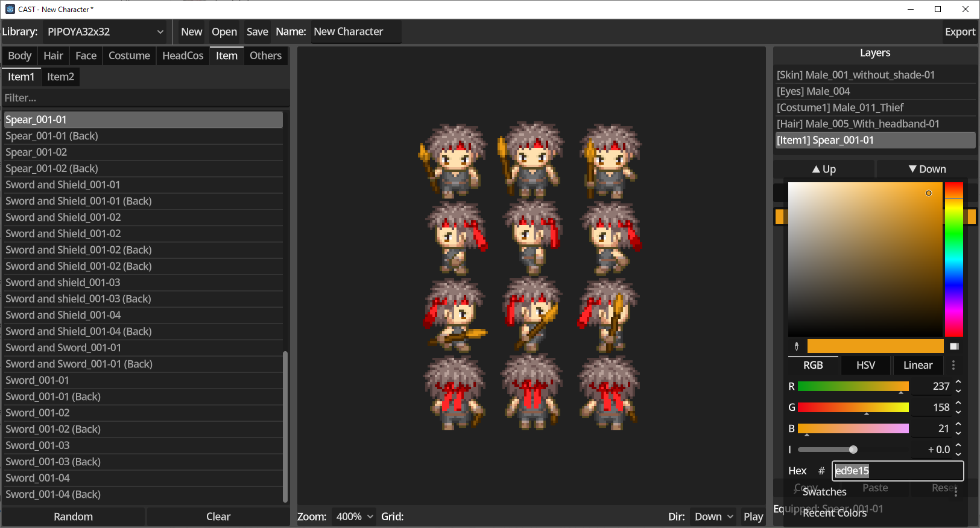This screenshot has height=528, width=980.
Task: Save the character with Save button
Action: point(258,32)
